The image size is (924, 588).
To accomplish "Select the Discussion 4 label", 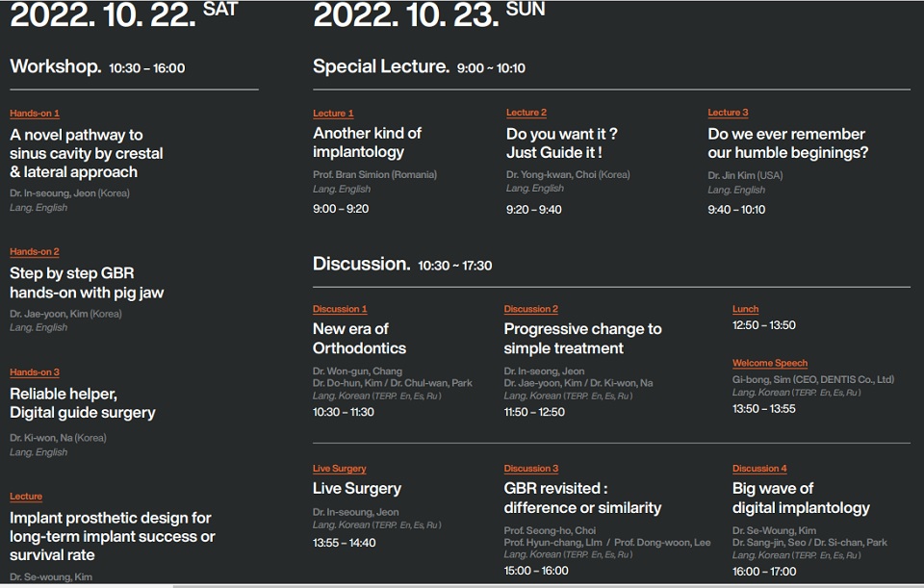I will tap(759, 469).
